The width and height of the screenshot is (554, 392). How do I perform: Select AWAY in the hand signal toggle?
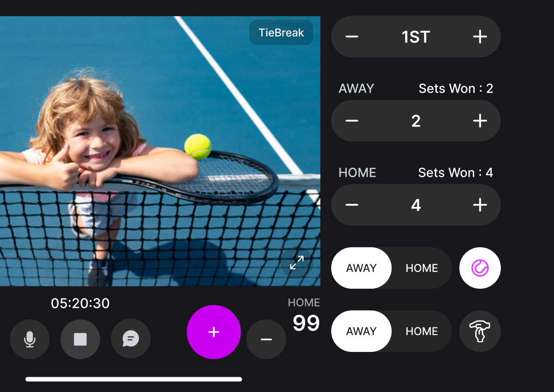click(x=361, y=331)
